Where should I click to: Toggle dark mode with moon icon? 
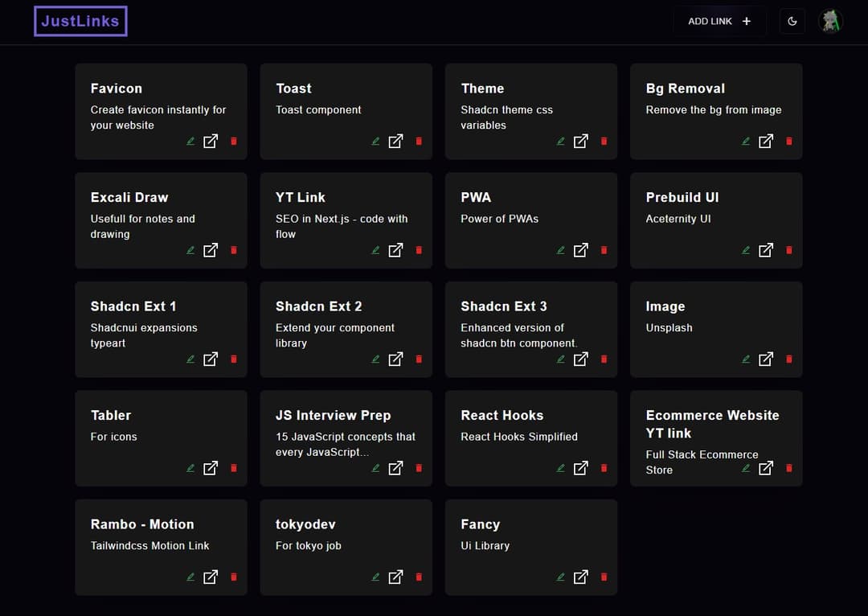click(x=792, y=22)
